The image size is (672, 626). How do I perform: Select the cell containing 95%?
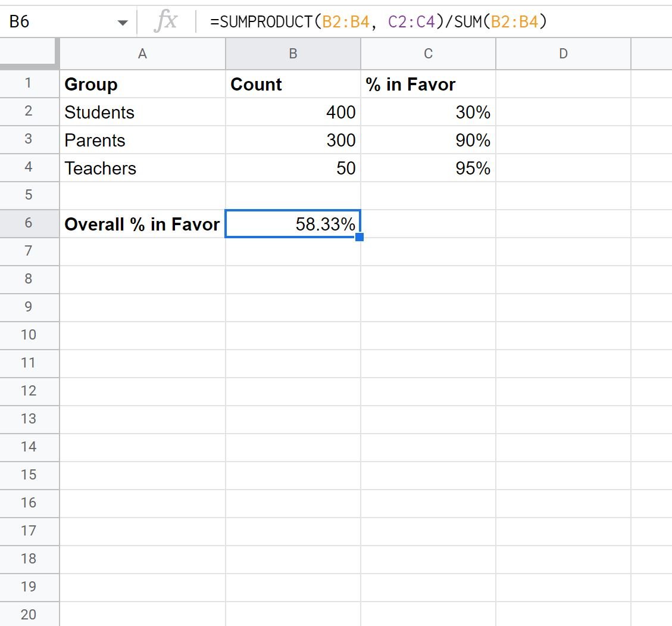(x=428, y=167)
